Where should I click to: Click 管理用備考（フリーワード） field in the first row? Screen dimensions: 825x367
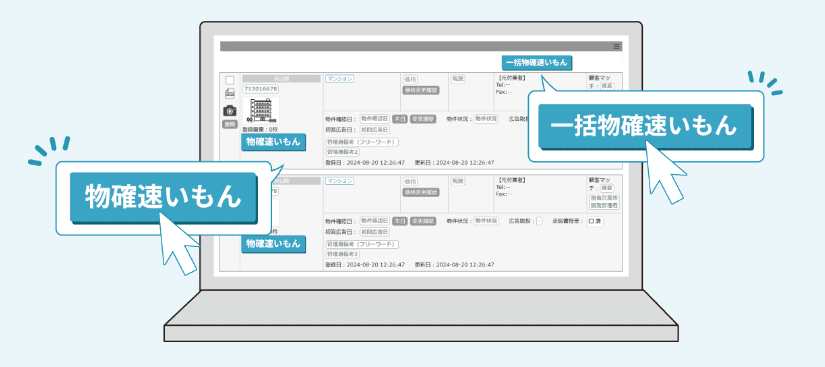coord(363,142)
